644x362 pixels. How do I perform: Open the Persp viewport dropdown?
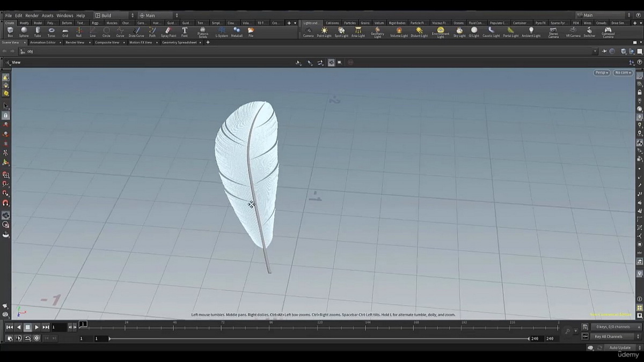click(x=602, y=72)
